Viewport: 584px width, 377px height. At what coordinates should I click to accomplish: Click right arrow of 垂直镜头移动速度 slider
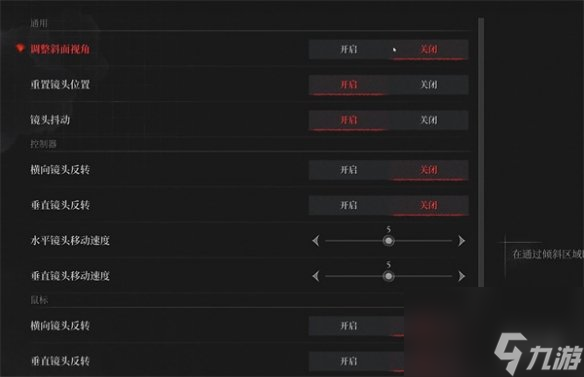pyautogui.click(x=461, y=276)
